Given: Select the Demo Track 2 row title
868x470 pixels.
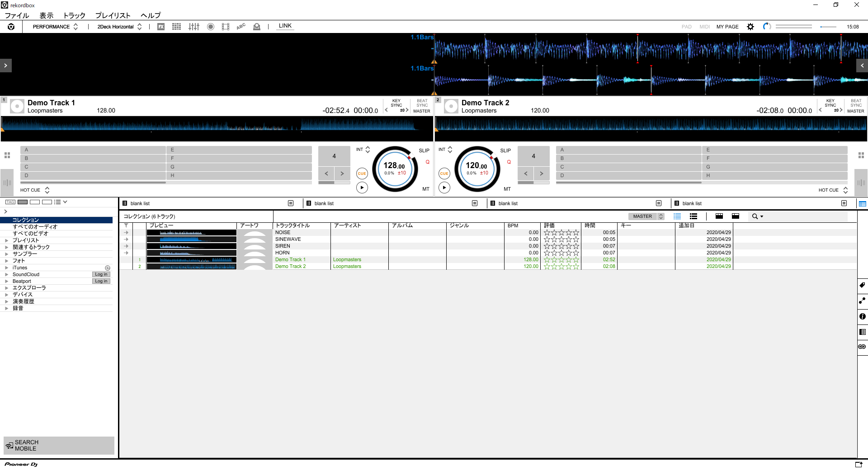Looking at the screenshot, I should (291, 267).
